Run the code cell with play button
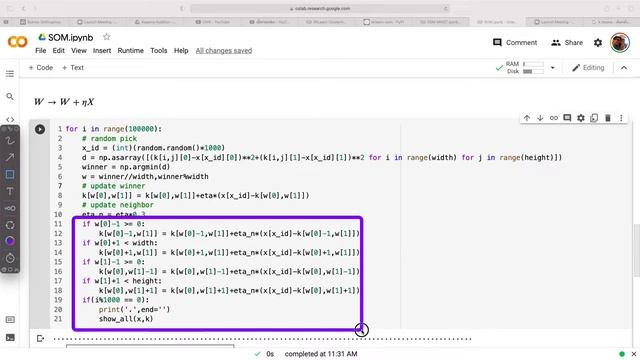Screen dimensions: 640x360 (x=40, y=129)
